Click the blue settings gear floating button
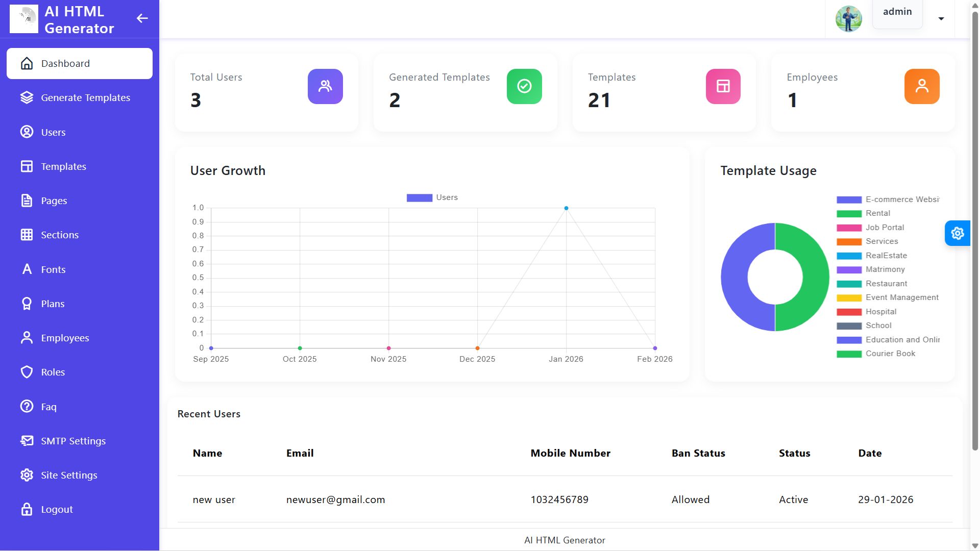 tap(957, 233)
